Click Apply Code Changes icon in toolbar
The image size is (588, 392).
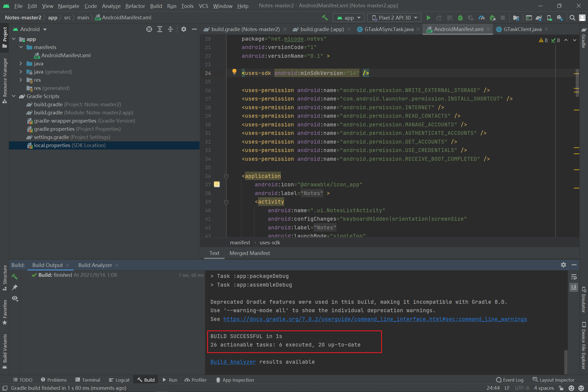tap(450, 18)
